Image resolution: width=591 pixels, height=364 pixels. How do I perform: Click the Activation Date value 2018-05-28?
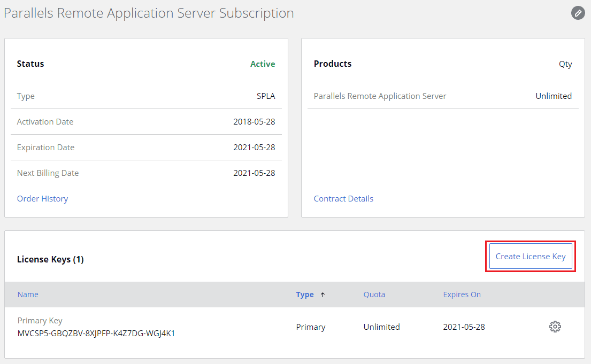[x=254, y=122]
